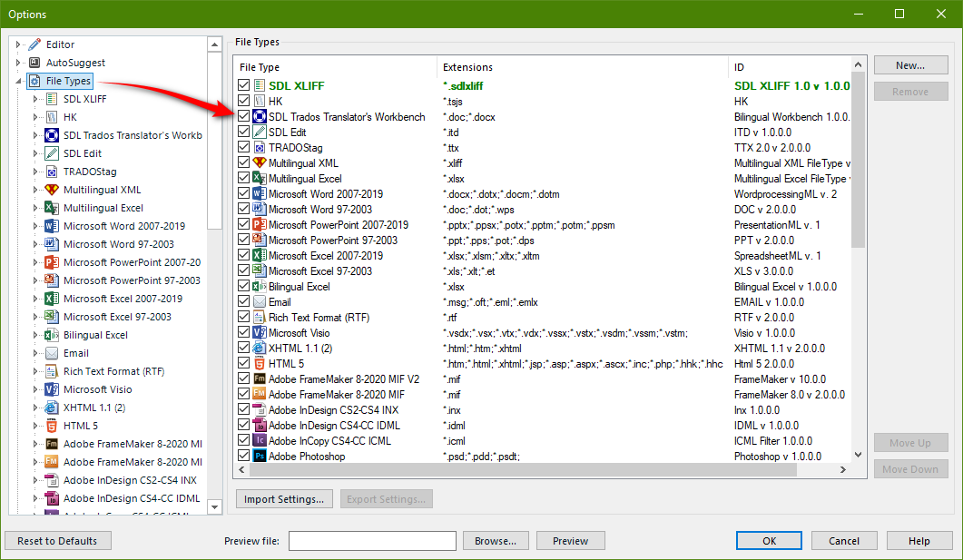Click XHTML 1.1 (2) icon in list
This screenshot has height=560, width=963.
(x=260, y=348)
